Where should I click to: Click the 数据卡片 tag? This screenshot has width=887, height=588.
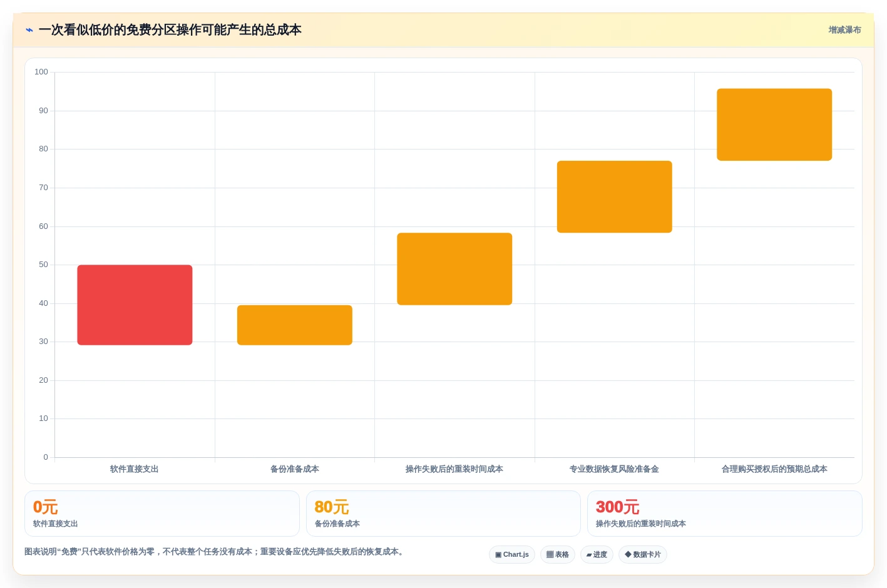643,555
